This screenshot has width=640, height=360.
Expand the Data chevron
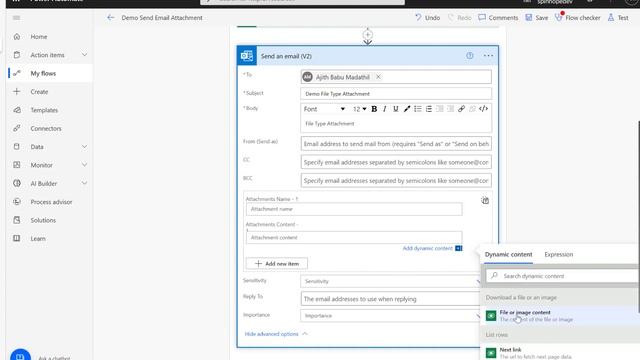pos(84,147)
